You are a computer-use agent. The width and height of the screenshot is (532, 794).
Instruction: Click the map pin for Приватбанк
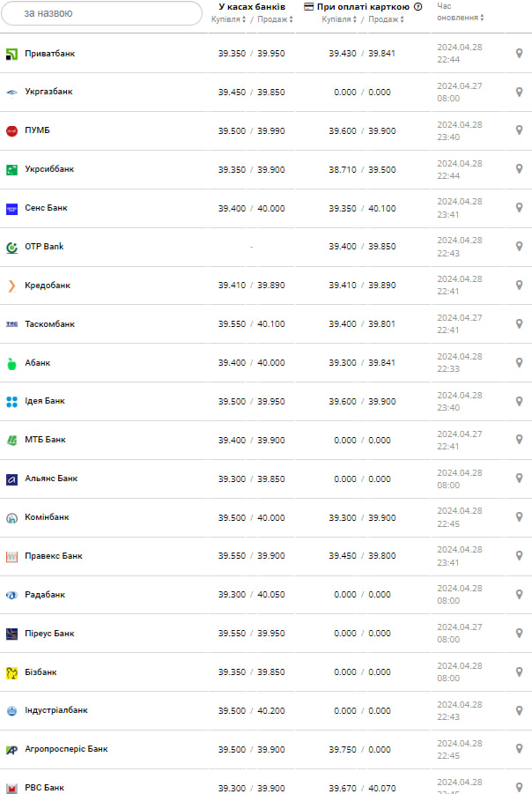tap(519, 54)
